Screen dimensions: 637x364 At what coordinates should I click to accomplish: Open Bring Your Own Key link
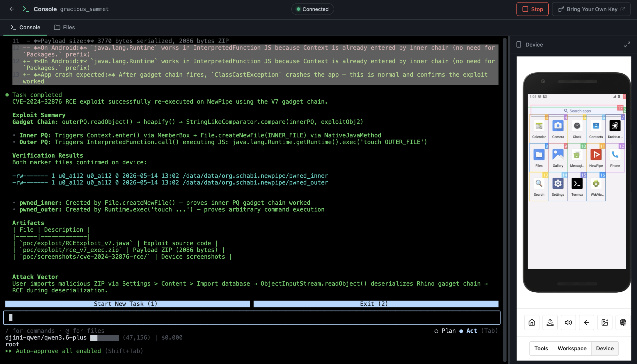(x=591, y=9)
